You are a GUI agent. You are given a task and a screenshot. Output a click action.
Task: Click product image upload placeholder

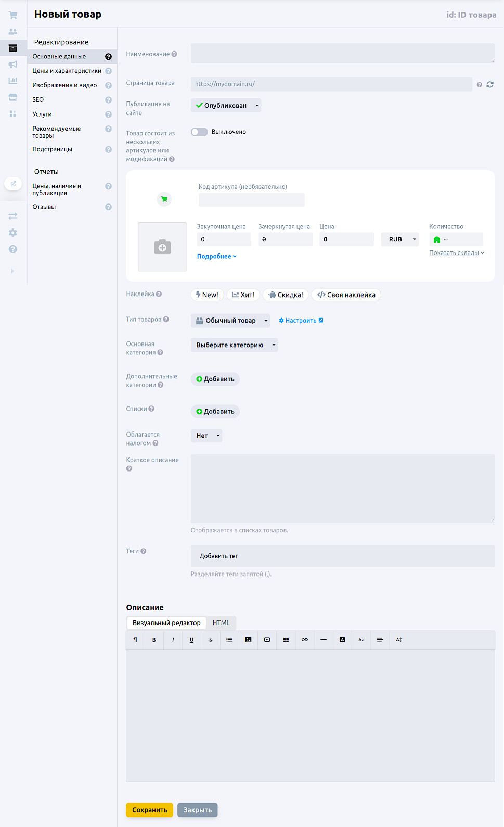(162, 247)
